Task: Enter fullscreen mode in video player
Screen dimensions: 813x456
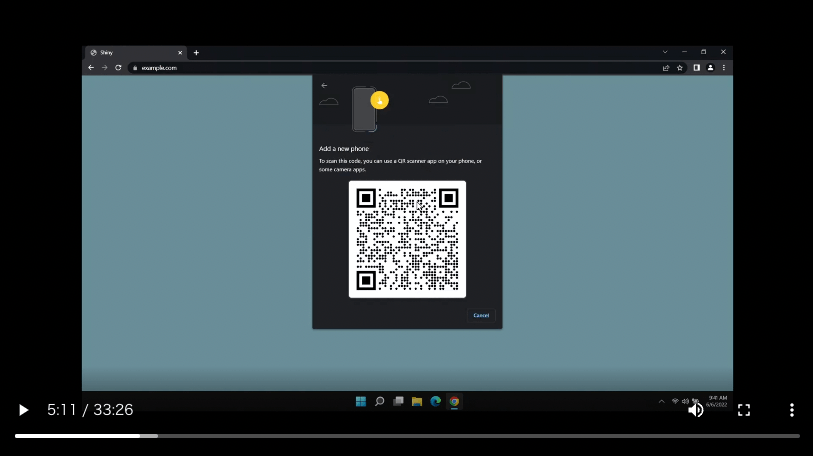Action: tap(744, 410)
